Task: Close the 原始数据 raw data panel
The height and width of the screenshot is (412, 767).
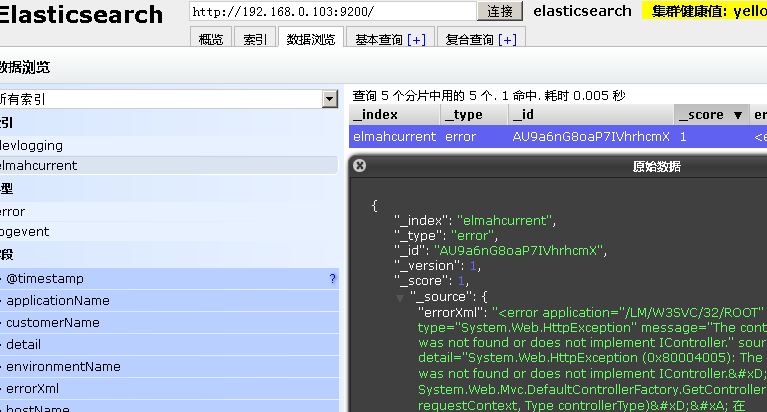Action: [360, 165]
